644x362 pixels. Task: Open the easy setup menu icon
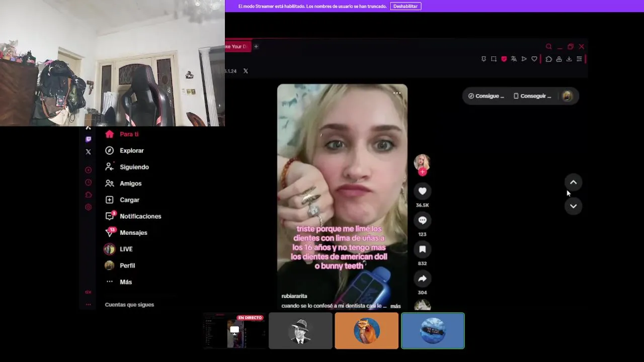(579, 59)
